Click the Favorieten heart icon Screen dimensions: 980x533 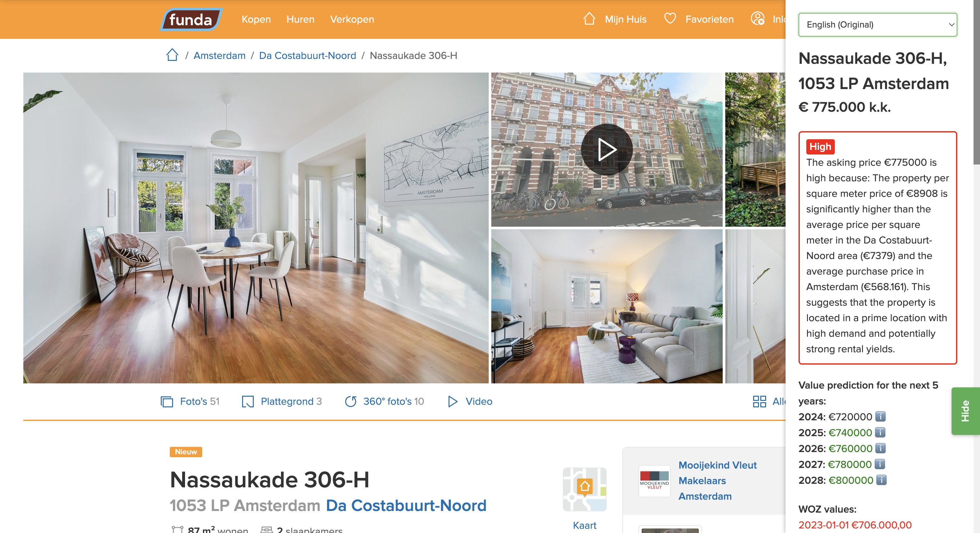[670, 19]
